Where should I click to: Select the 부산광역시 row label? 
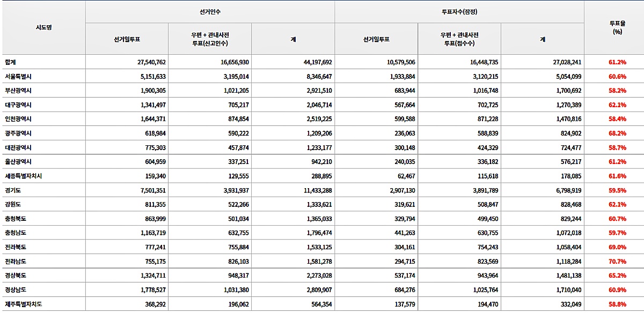19,91
